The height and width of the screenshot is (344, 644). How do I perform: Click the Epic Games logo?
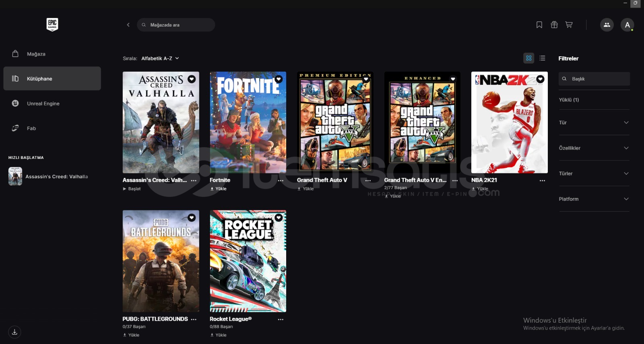point(52,25)
